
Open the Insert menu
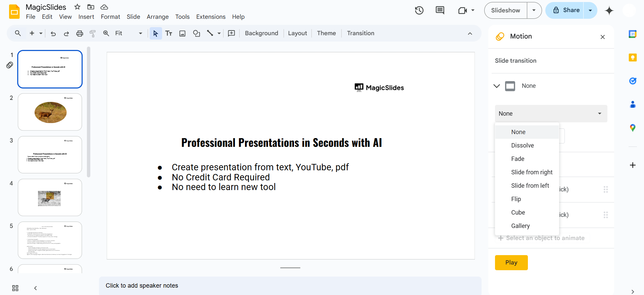86,17
